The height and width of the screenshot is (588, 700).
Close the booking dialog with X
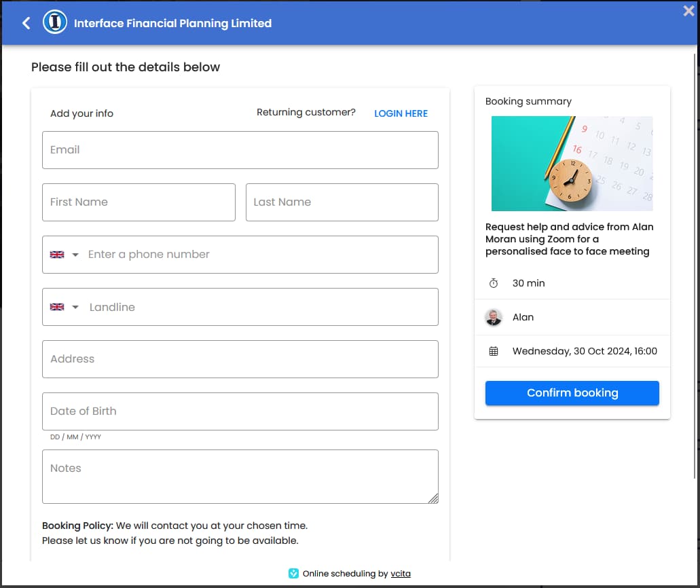[x=688, y=10]
